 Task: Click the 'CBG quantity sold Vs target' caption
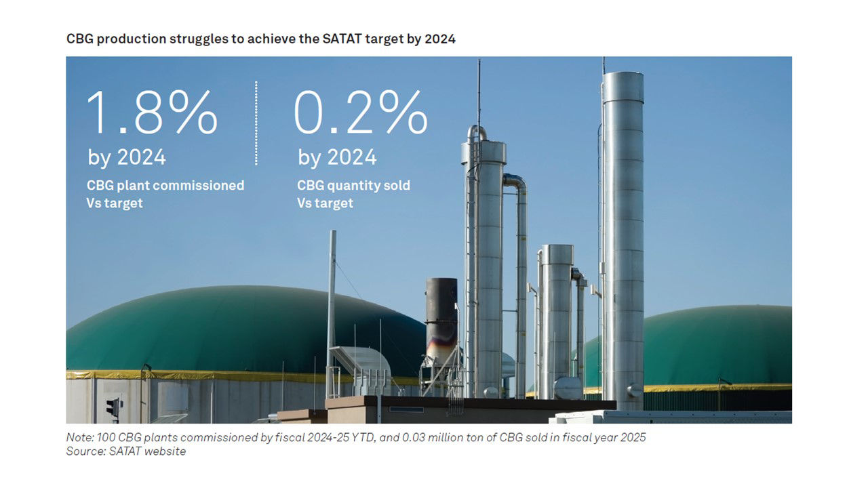click(x=353, y=194)
